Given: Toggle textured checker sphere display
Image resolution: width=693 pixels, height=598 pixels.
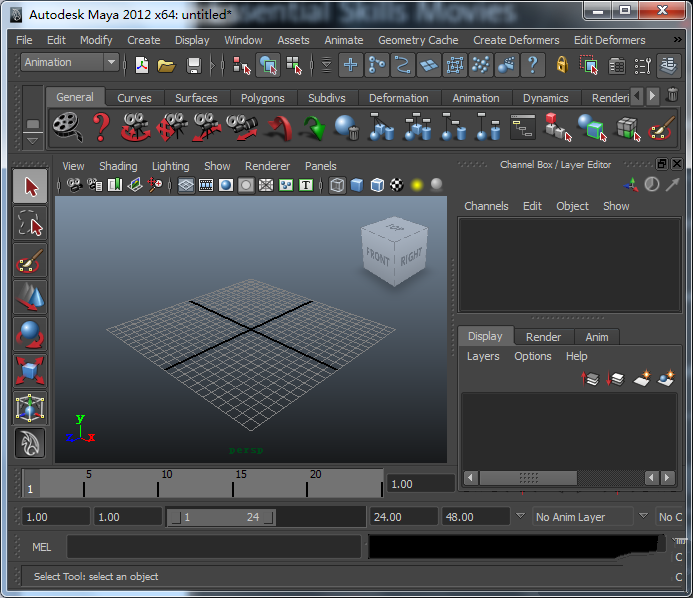Looking at the screenshot, I should tap(397, 185).
